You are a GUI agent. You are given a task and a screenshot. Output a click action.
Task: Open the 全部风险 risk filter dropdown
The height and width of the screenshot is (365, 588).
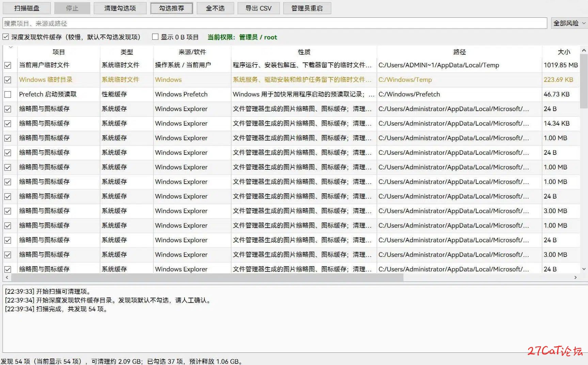point(569,23)
